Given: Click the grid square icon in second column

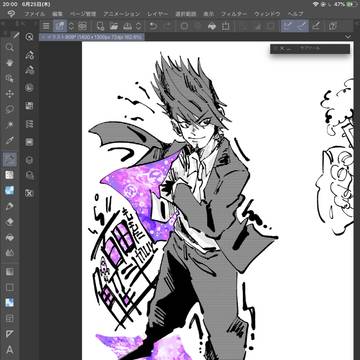Looking at the screenshot, I should coord(29,106).
